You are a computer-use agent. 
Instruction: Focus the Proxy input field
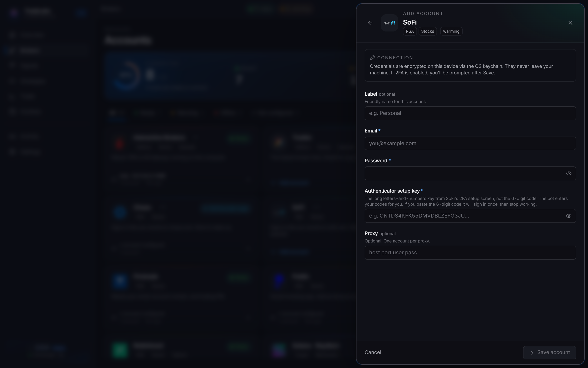click(470, 253)
